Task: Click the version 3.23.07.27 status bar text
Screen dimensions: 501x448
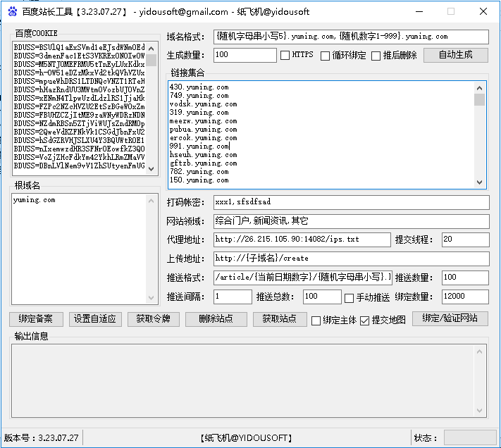Action: pos(41,437)
